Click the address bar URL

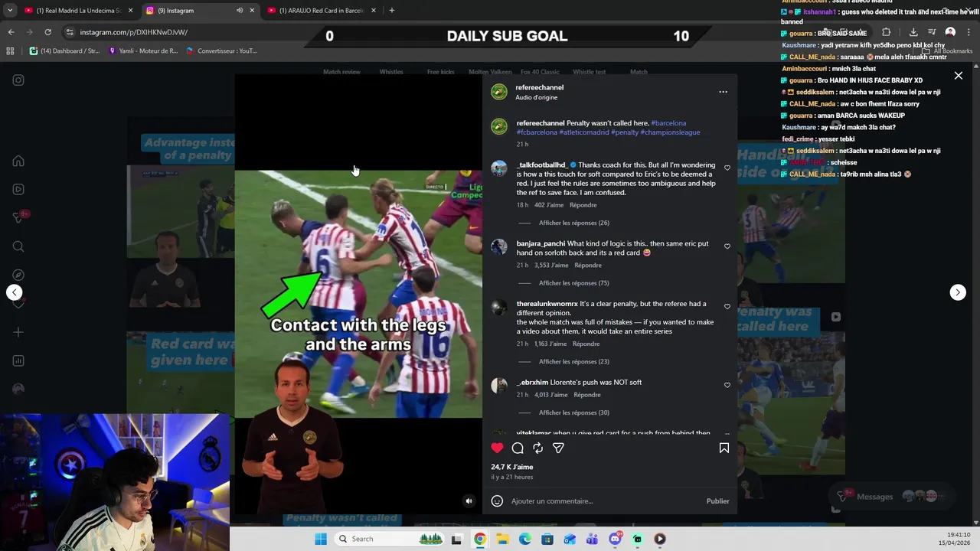point(134,32)
